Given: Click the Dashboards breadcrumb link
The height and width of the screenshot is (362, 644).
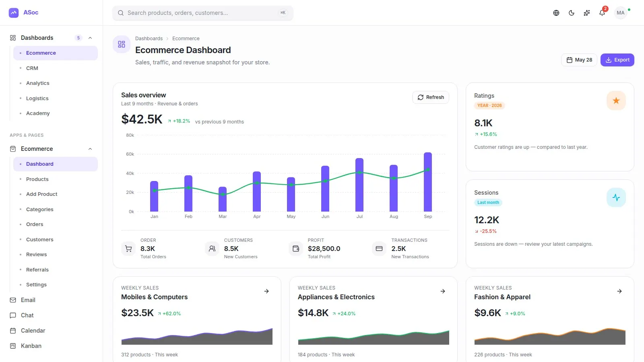Looking at the screenshot, I should click(149, 39).
